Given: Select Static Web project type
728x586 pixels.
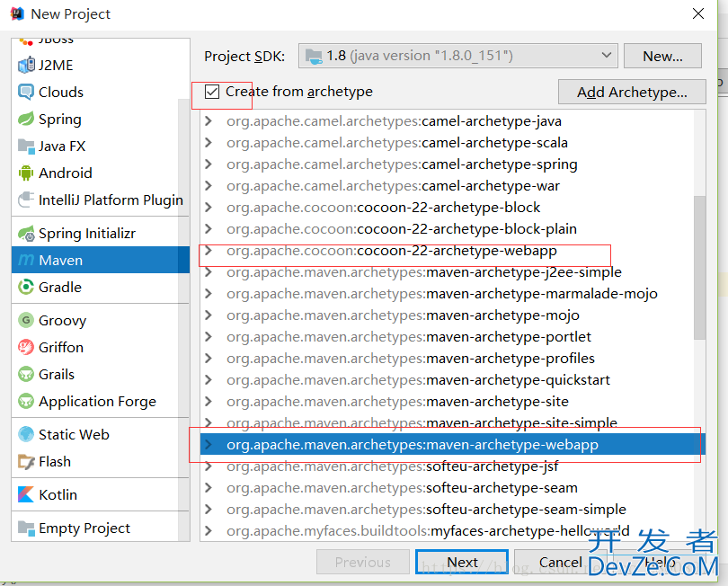Looking at the screenshot, I should (101, 434).
